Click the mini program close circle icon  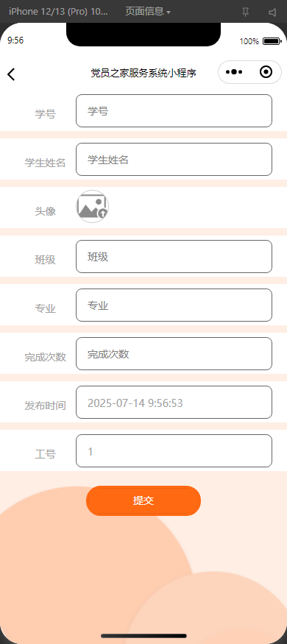click(x=266, y=72)
